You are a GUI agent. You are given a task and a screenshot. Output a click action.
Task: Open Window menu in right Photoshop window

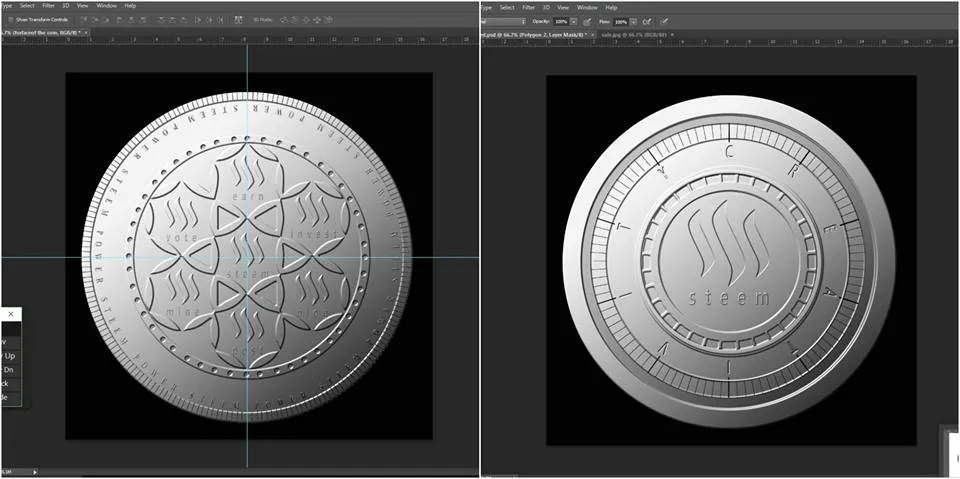pos(587,7)
